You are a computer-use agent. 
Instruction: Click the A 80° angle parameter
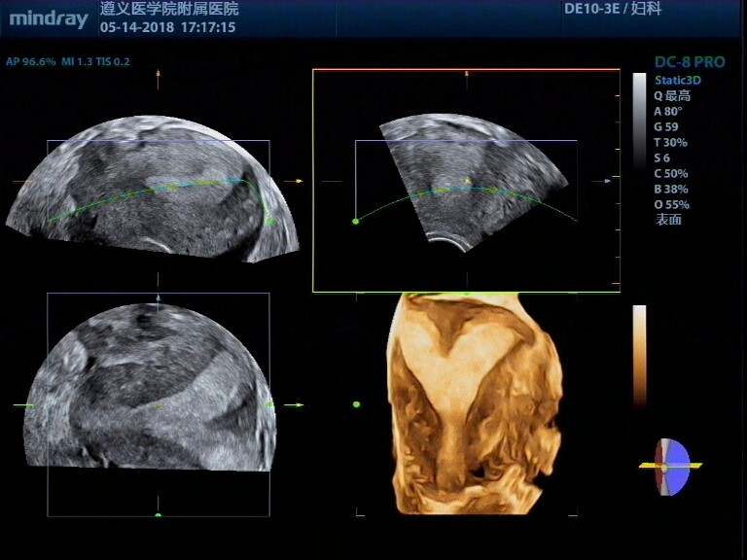[668, 111]
